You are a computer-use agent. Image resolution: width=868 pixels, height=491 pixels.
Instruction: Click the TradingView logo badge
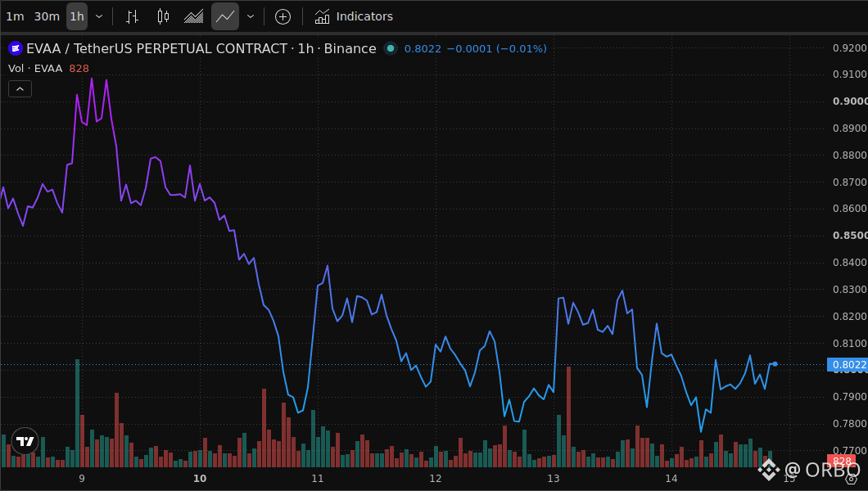coord(25,441)
